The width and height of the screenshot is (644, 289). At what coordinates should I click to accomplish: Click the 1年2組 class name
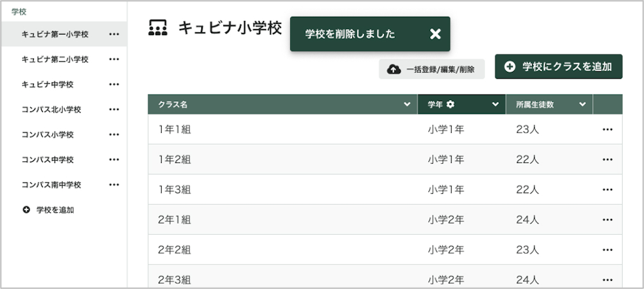pyautogui.click(x=175, y=159)
